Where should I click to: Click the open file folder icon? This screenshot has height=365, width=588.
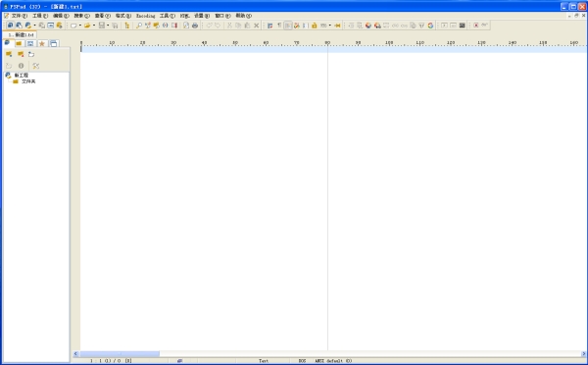87,26
